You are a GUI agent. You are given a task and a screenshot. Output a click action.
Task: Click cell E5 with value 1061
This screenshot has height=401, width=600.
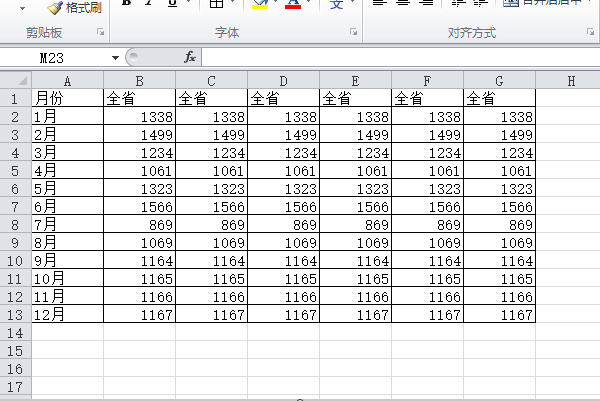click(355, 170)
